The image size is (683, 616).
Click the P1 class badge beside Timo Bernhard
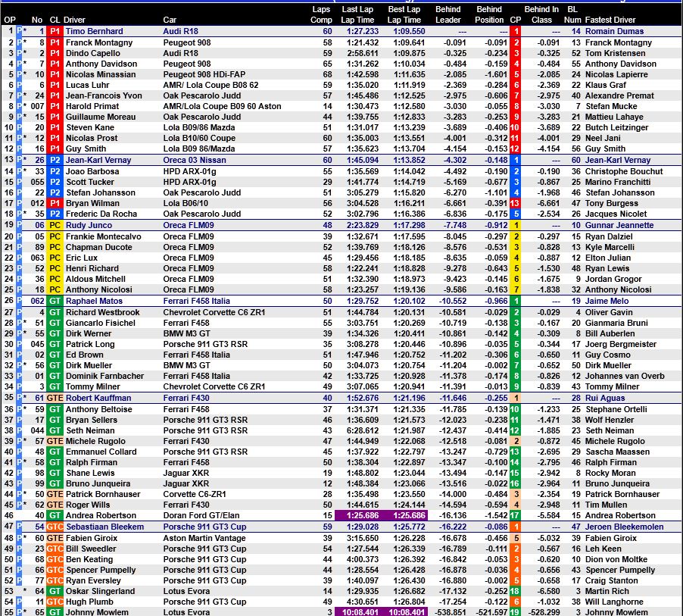pyautogui.click(x=55, y=31)
